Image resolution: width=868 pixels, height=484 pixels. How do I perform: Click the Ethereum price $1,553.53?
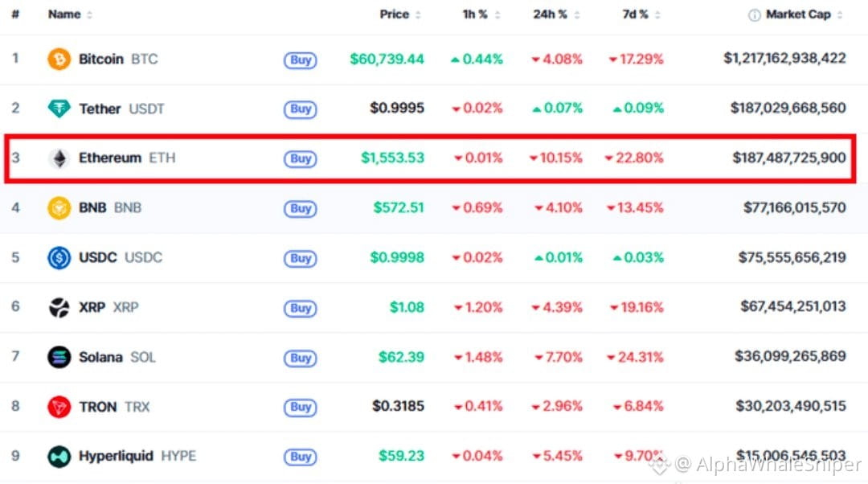pyautogui.click(x=392, y=158)
